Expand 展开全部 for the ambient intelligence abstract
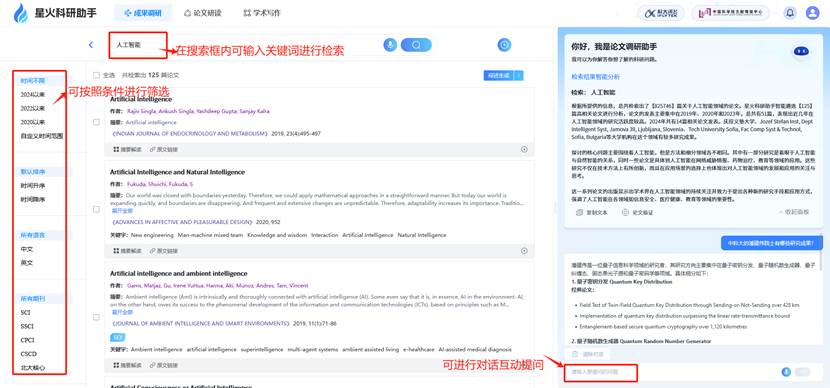830x388 pixels. point(122,312)
